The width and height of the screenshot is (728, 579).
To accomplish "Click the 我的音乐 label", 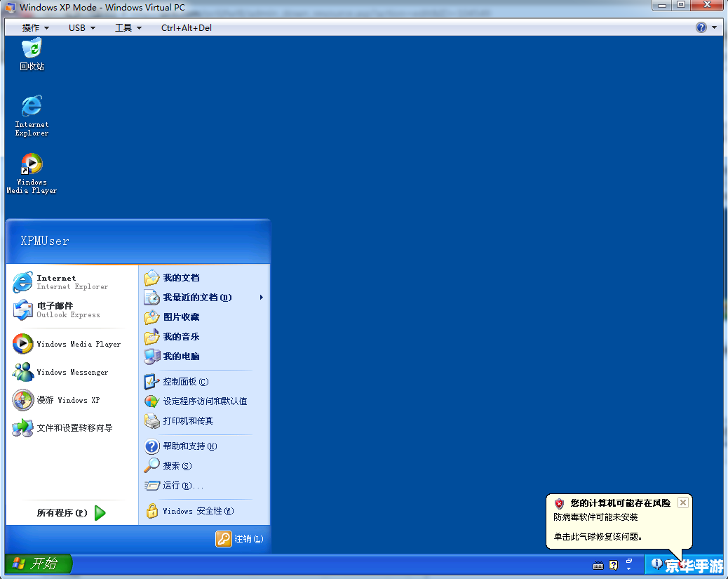I will [x=181, y=336].
